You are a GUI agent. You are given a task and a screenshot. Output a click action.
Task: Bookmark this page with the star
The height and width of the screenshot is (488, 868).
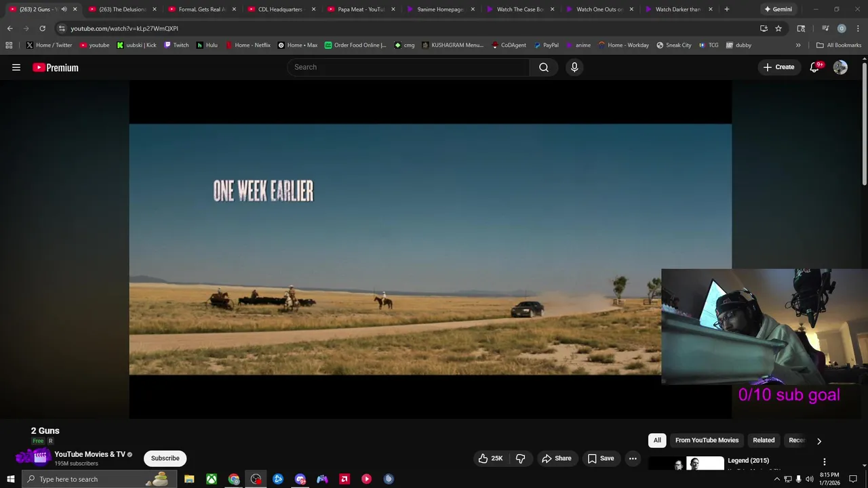tap(778, 28)
